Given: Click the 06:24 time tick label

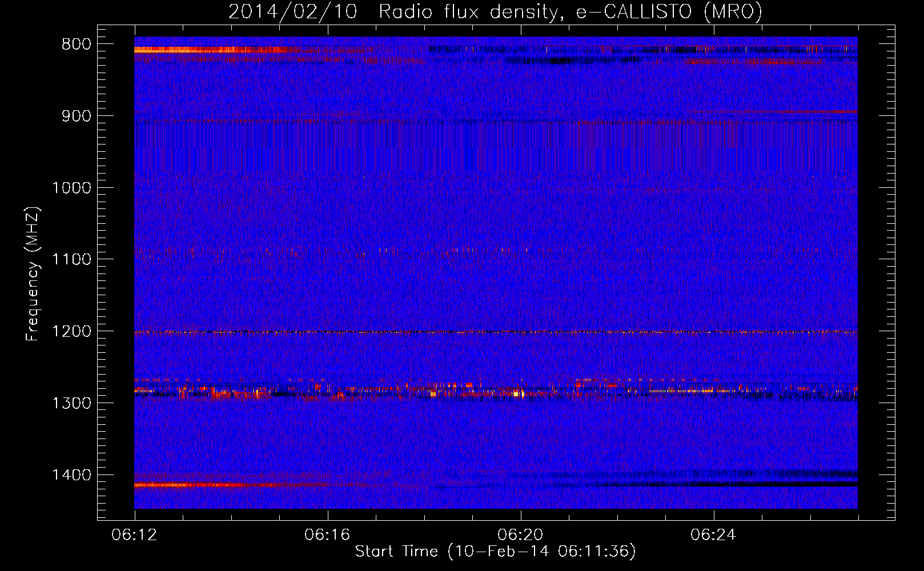Looking at the screenshot, I should 714,535.
